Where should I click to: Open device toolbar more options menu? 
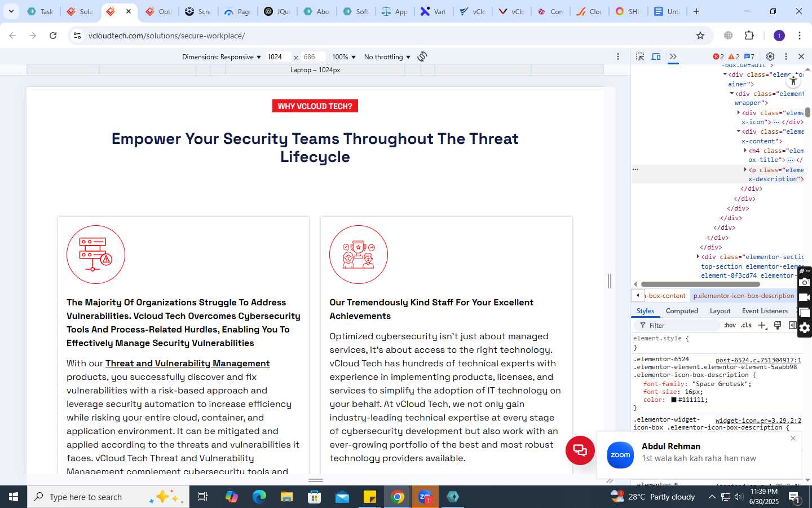[x=618, y=56]
